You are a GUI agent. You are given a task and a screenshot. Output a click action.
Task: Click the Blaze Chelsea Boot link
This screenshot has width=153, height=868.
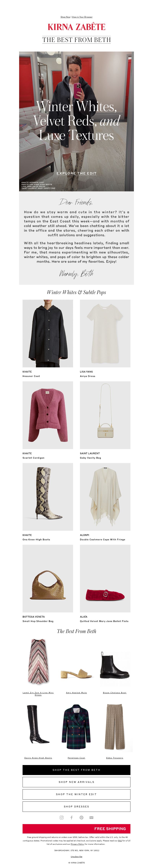115,693
